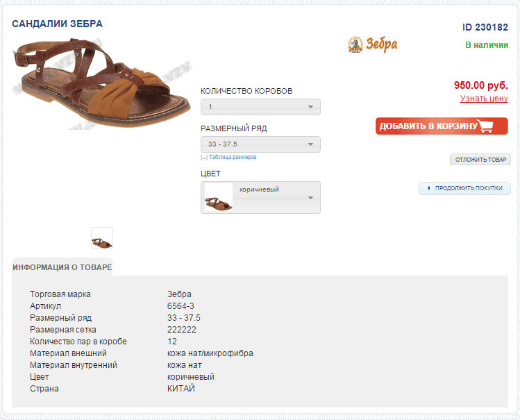Viewport: 520px width, 420px height.
Task: Click the КИТАЙ country value
Action: (x=181, y=389)
